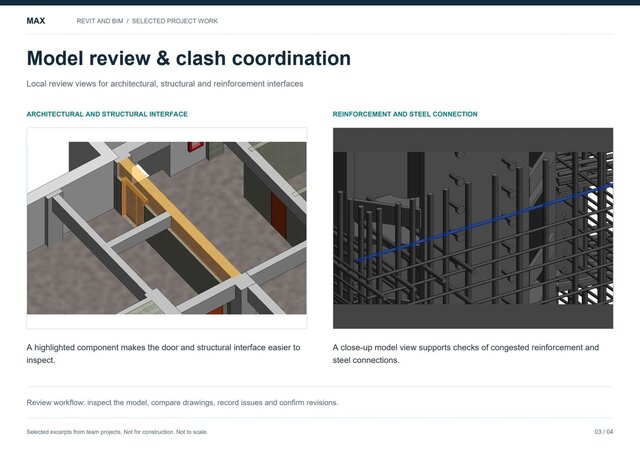Click the 'Model review & clash coordination' title
This screenshot has width=640, height=452.
click(x=189, y=58)
